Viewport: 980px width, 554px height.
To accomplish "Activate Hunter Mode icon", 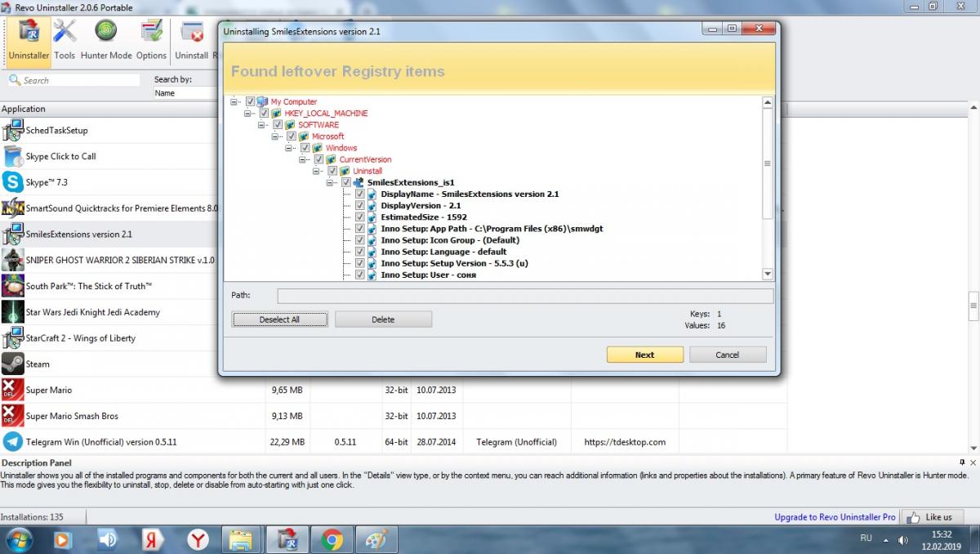I will coord(106,39).
